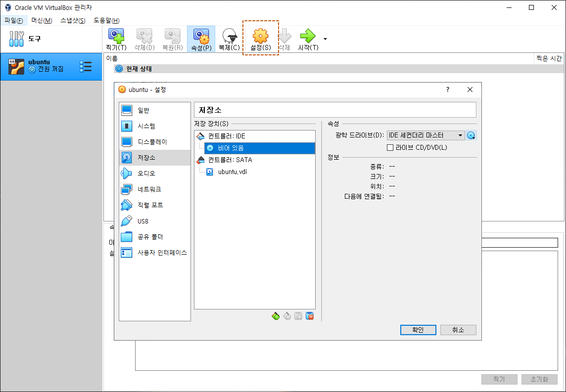566x392 pixels.
Task: Toggle the 속성(P) properties toolbar icon
Action: tap(201, 39)
